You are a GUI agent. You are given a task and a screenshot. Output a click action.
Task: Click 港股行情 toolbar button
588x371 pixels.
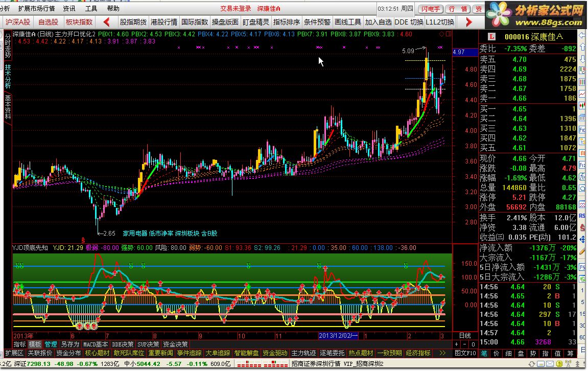(x=164, y=22)
